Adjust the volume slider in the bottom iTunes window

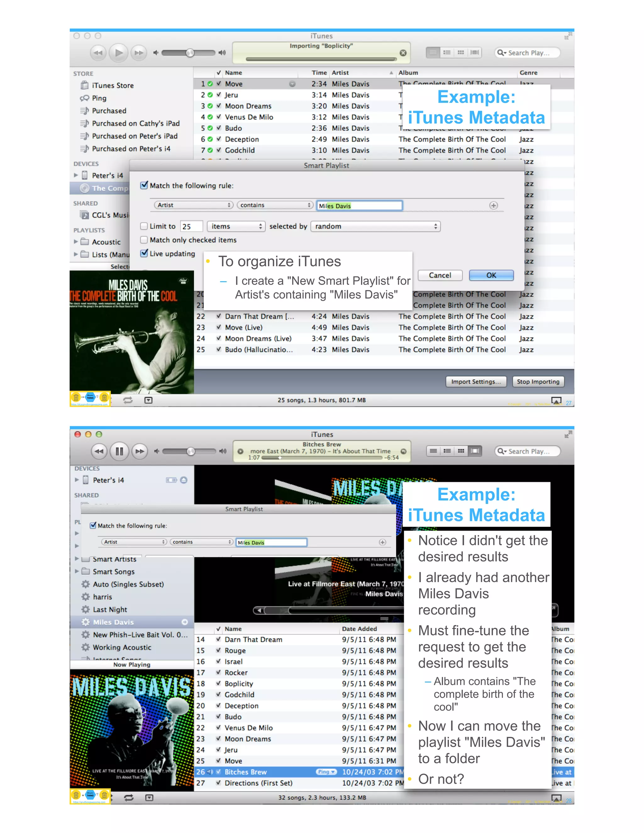point(190,451)
